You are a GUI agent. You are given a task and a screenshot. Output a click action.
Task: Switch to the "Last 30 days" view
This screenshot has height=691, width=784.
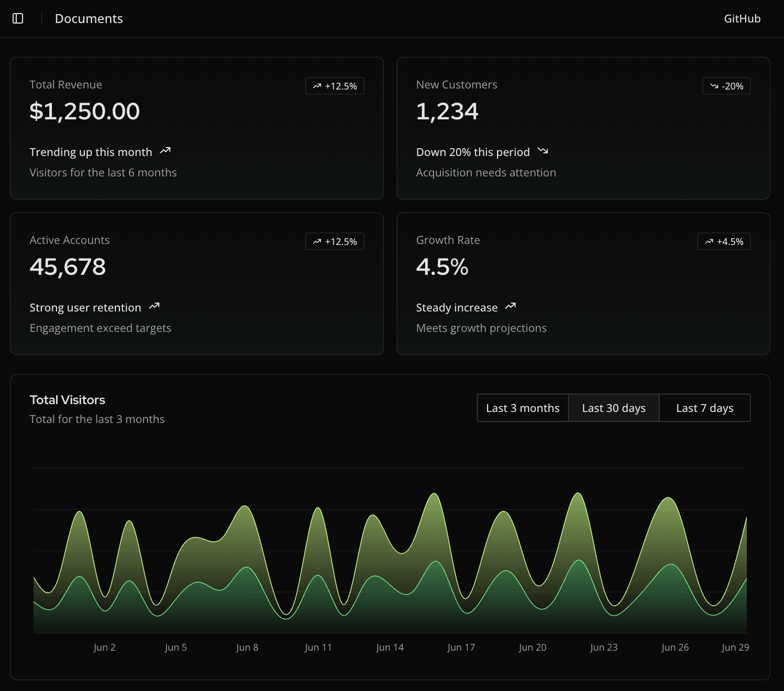pyautogui.click(x=613, y=407)
